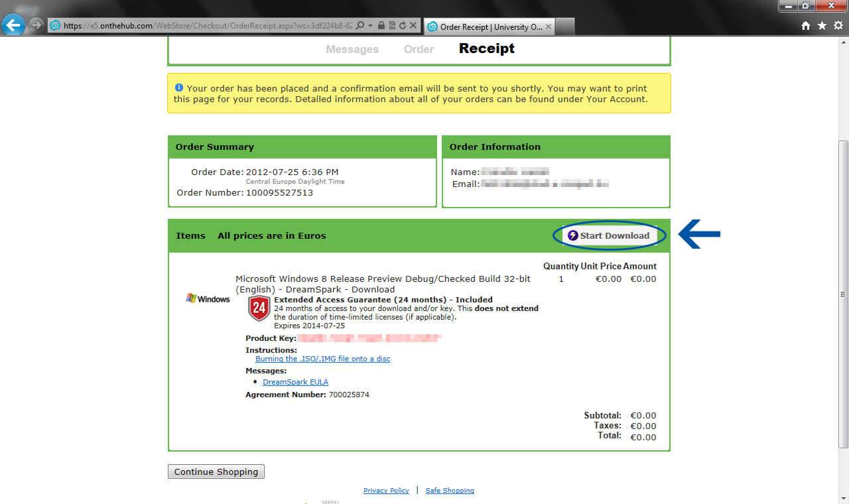Select the Order Receipt browser tab
The image size is (849, 504).
[489, 27]
